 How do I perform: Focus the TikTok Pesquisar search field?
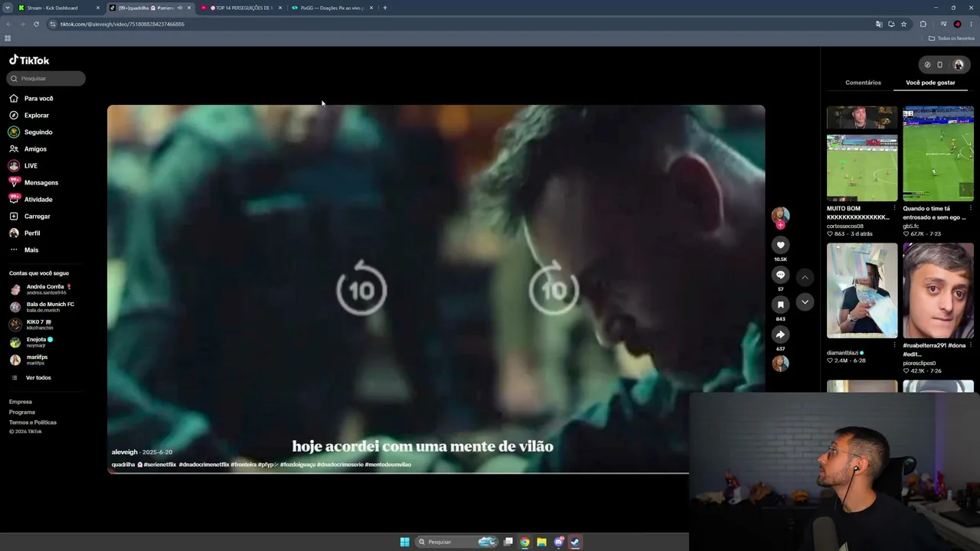[x=47, y=78]
